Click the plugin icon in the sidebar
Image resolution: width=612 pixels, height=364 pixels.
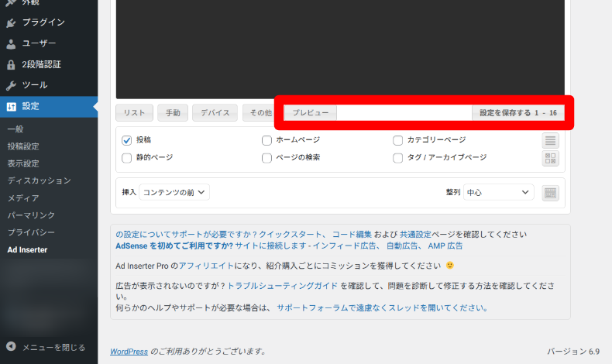(x=11, y=23)
